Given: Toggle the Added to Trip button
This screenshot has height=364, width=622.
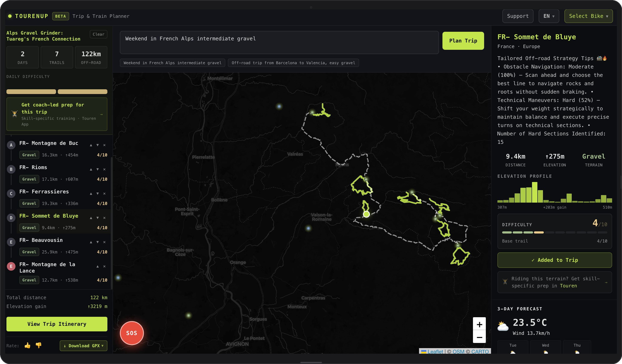Looking at the screenshot, I should point(554,260).
